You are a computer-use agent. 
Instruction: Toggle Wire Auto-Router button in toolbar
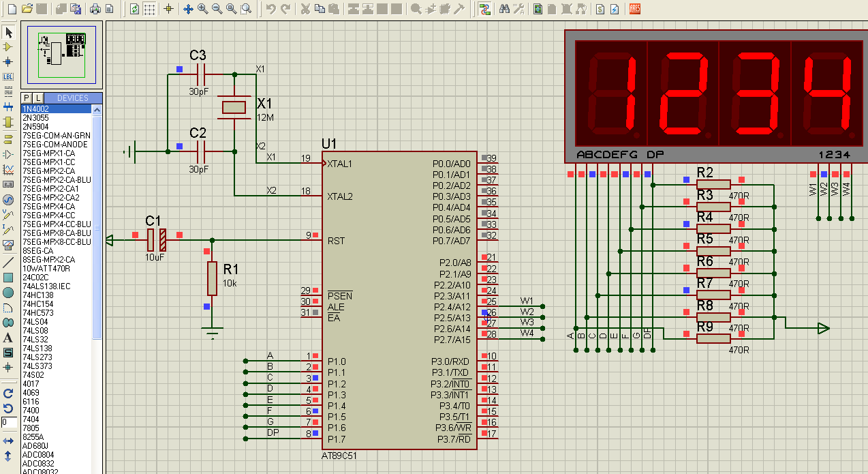484,9
